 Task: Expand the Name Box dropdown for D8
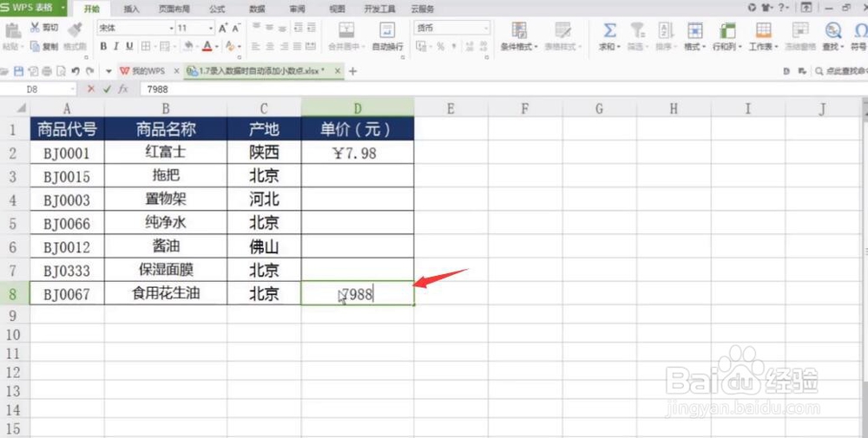pos(73,89)
